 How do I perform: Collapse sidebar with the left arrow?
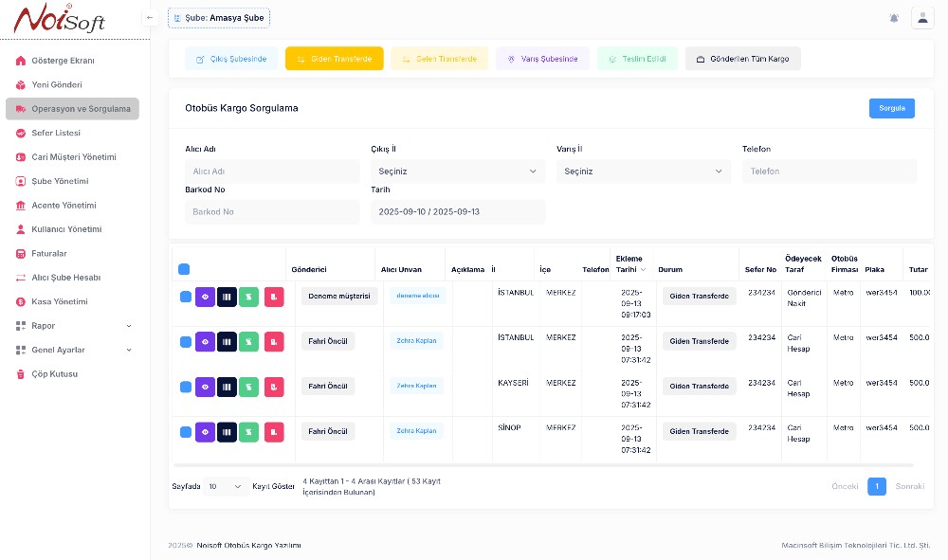[150, 18]
